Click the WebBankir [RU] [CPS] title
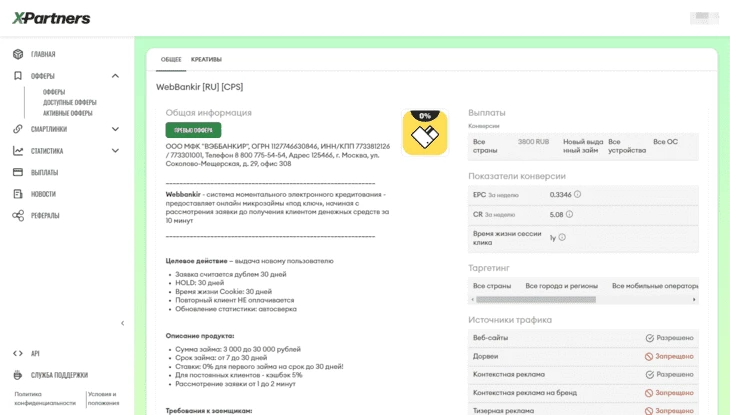730x415 pixels. click(x=199, y=87)
